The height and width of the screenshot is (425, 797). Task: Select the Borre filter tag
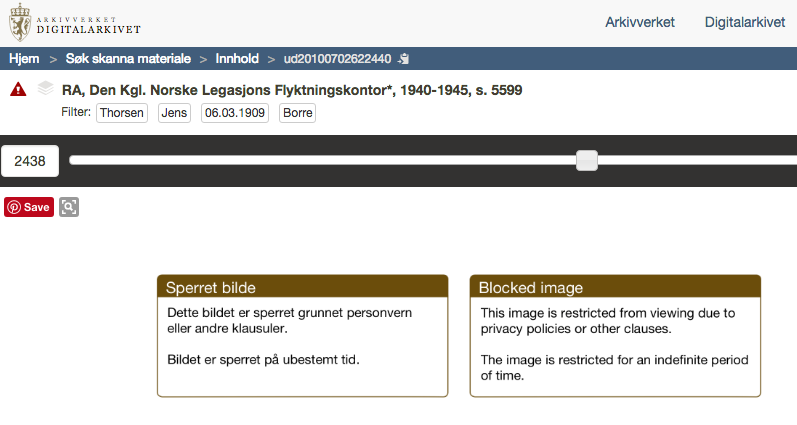point(297,113)
